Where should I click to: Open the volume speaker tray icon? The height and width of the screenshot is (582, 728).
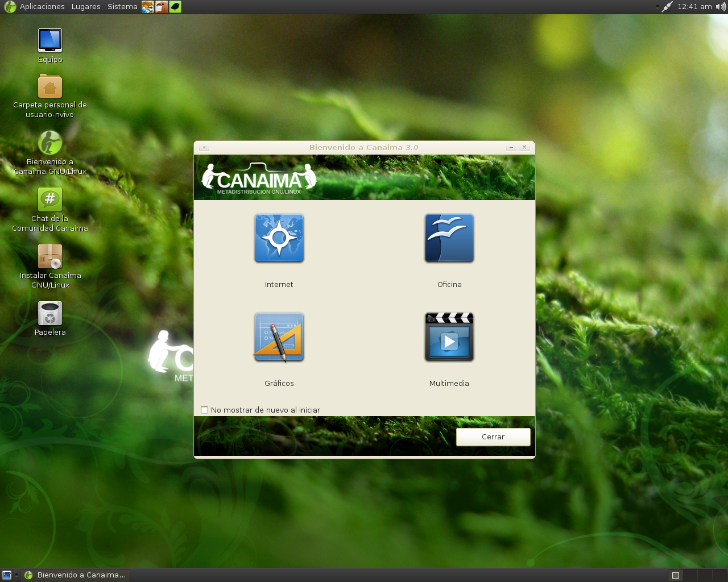(x=721, y=7)
